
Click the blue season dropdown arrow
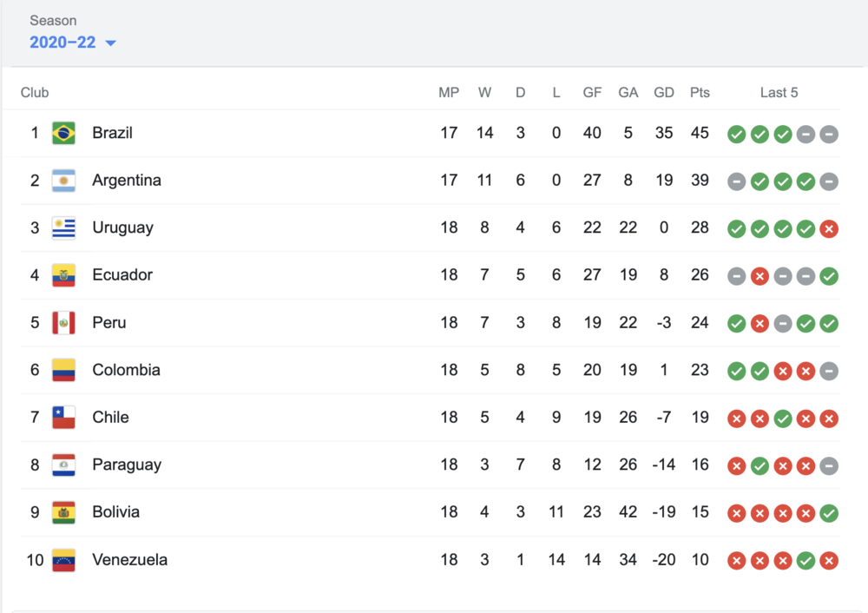tap(110, 43)
